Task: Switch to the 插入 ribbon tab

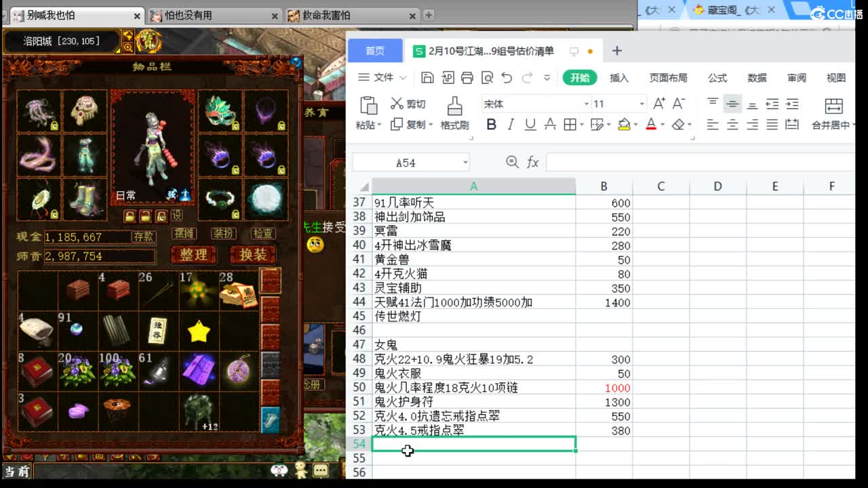Action: [x=619, y=78]
